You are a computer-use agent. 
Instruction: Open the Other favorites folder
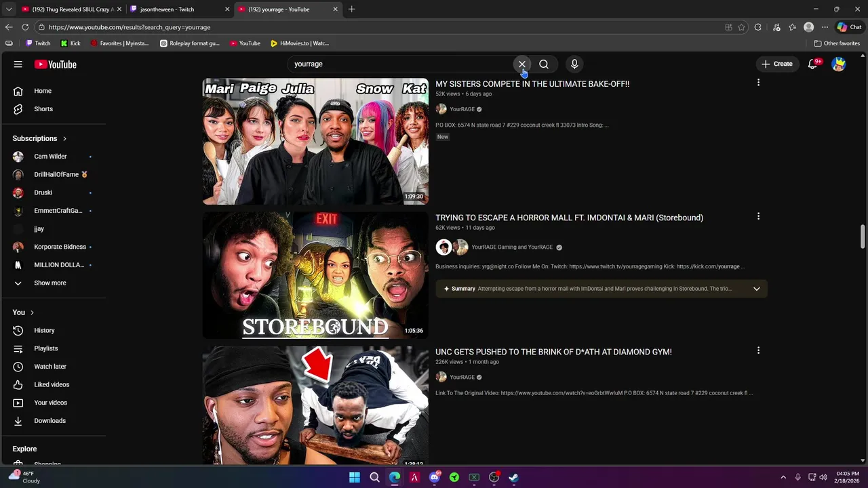837,43
